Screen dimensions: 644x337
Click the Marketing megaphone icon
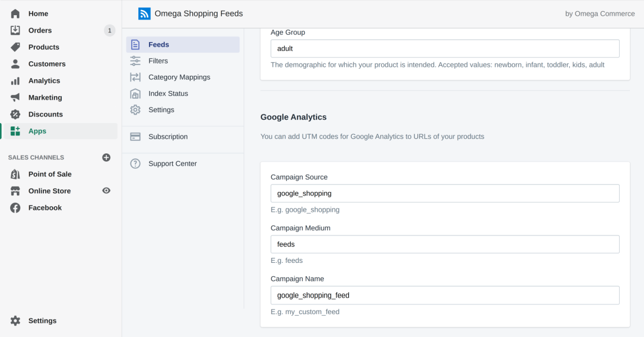pyautogui.click(x=15, y=98)
